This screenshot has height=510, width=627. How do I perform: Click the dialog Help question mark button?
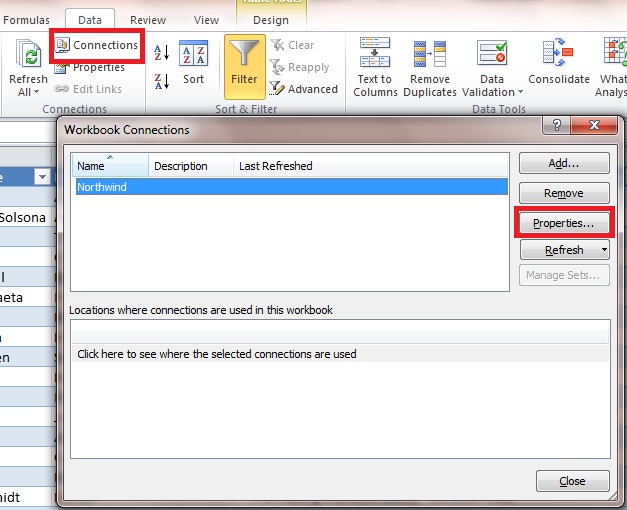click(556, 125)
